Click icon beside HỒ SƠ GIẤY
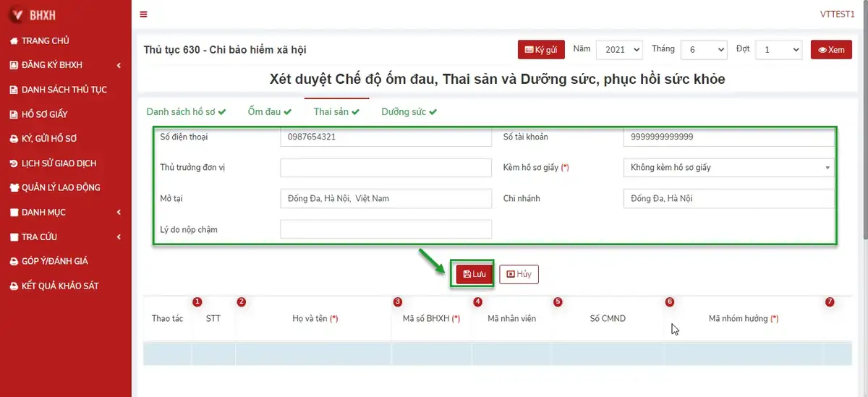 [x=14, y=114]
